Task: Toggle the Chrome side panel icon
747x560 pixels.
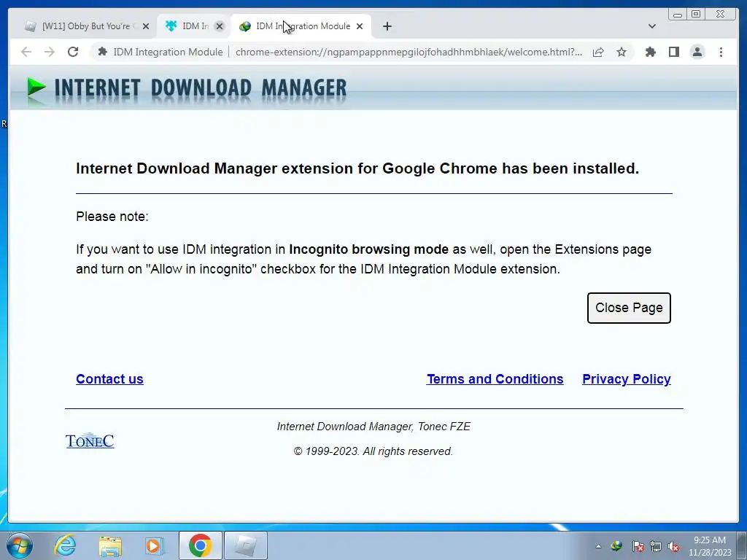Action: [673, 52]
